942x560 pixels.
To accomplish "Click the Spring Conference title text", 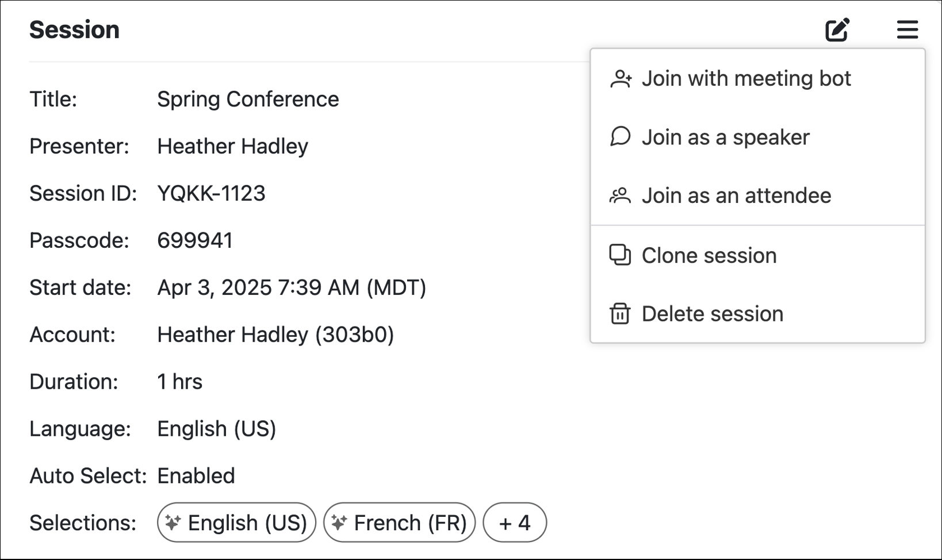I will point(248,99).
